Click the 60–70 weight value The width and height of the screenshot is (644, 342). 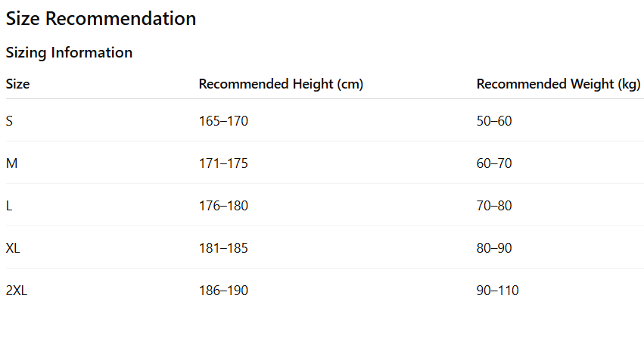point(494,163)
